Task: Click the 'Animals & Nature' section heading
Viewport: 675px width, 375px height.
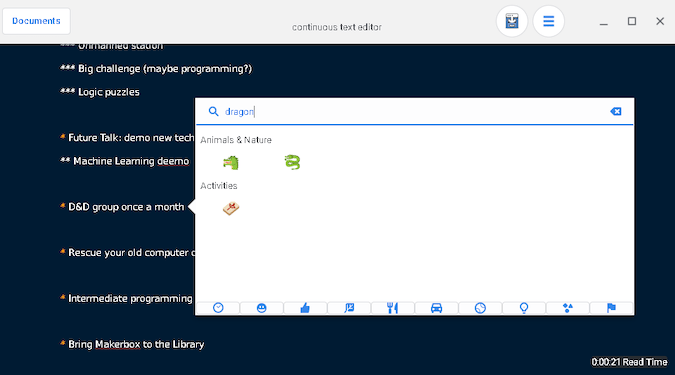Action: coord(236,140)
